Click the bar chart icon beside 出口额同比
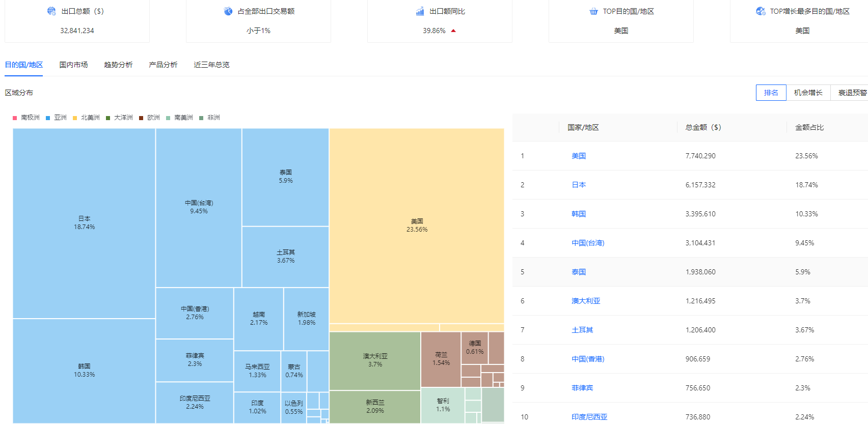The height and width of the screenshot is (424, 868). click(x=420, y=11)
